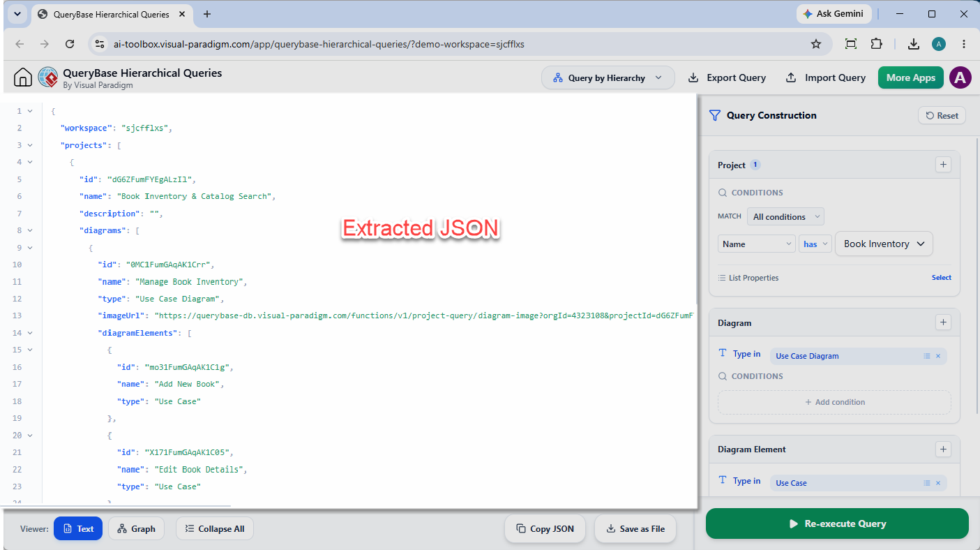This screenshot has height=550, width=980.
Task: Go to the home icon in app header
Action: 23,77
